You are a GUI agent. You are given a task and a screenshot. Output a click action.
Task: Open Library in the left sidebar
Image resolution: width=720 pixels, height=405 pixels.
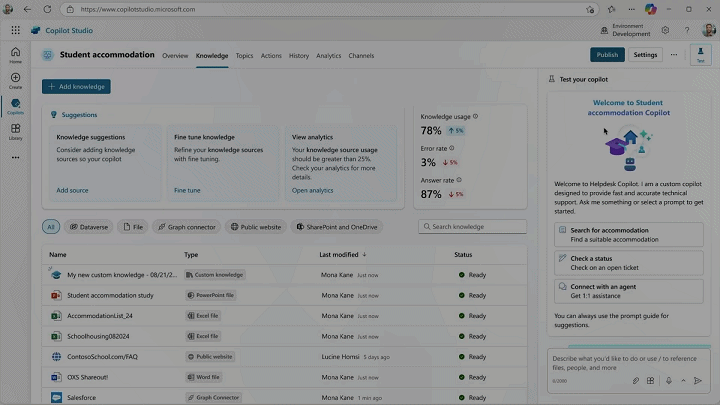15,131
